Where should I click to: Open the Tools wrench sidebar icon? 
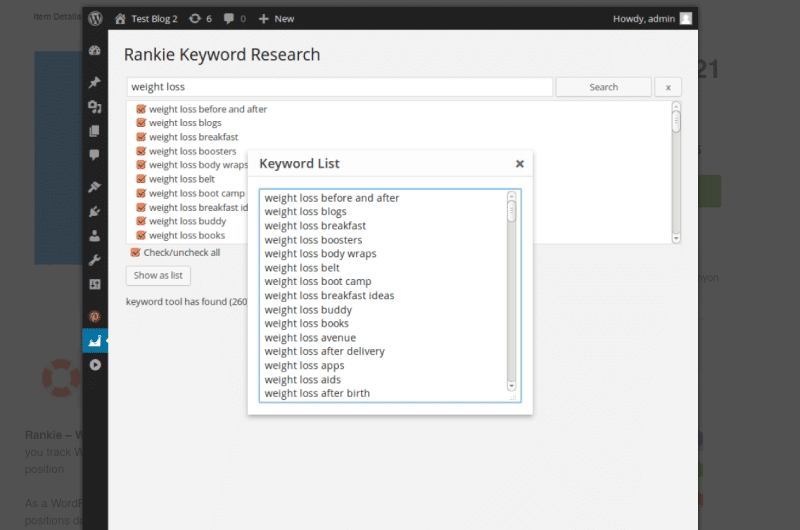[95, 260]
